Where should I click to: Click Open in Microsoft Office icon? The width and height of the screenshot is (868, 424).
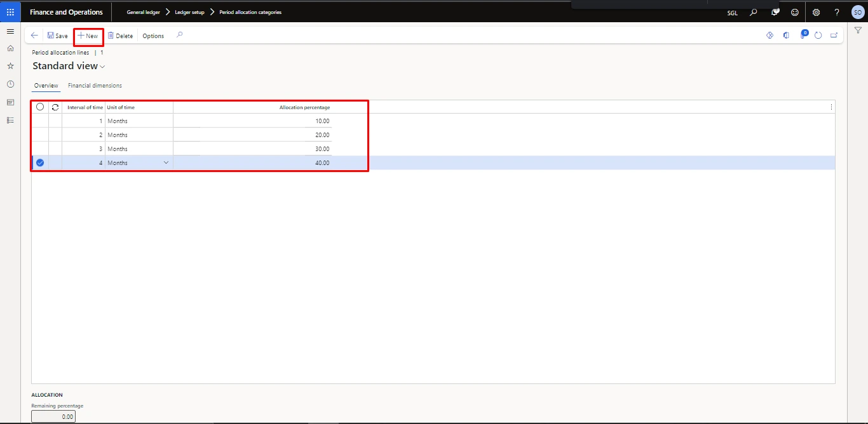coord(786,36)
